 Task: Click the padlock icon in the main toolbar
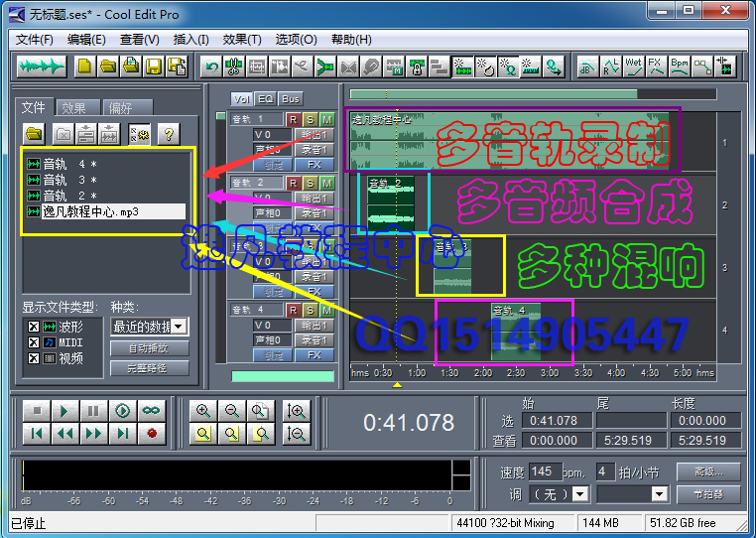(x=418, y=67)
